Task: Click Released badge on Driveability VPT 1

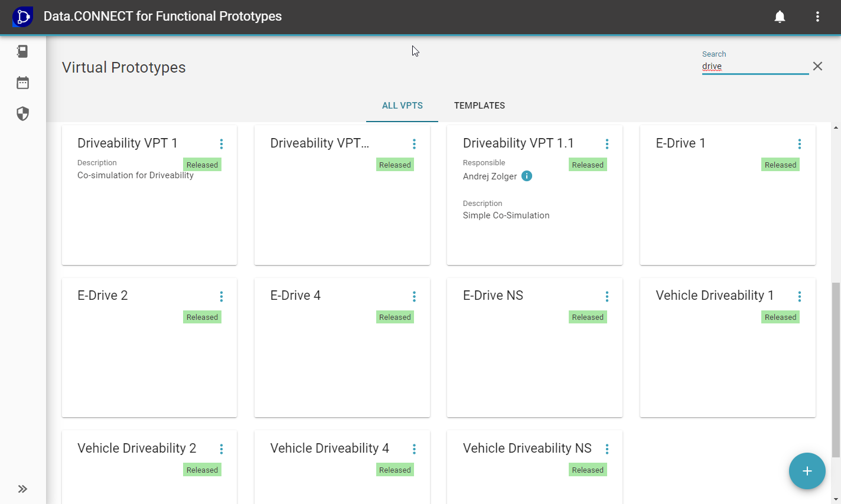Action: (202, 165)
